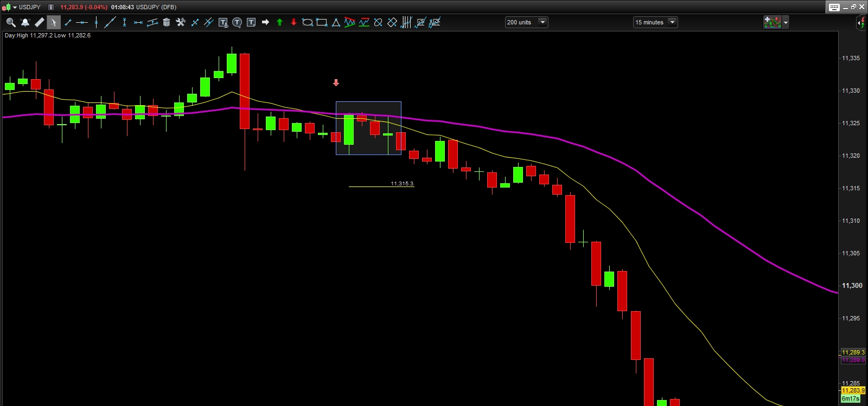Choose the horizontal line drawing tool
This screenshot has width=868, height=406.
[x=82, y=22]
